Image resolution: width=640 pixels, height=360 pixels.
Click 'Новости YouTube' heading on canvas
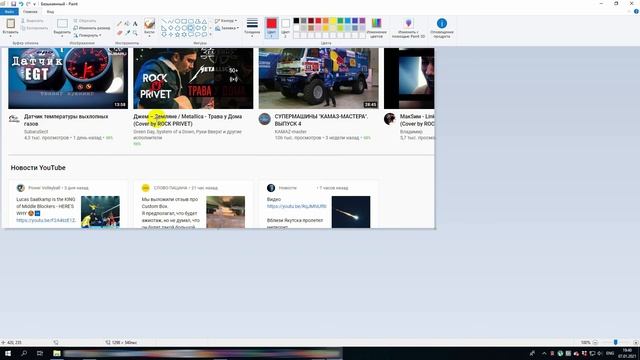[x=38, y=168]
